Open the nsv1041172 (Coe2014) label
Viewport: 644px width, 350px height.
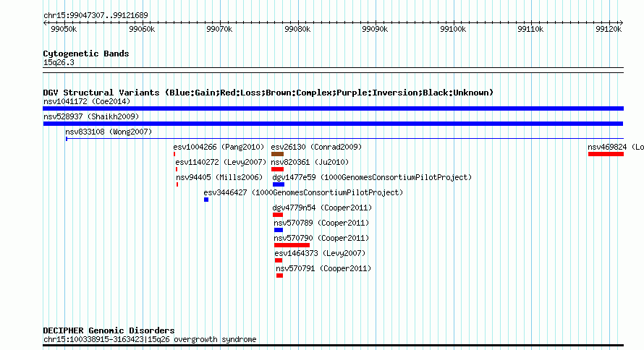pyautogui.click(x=87, y=101)
